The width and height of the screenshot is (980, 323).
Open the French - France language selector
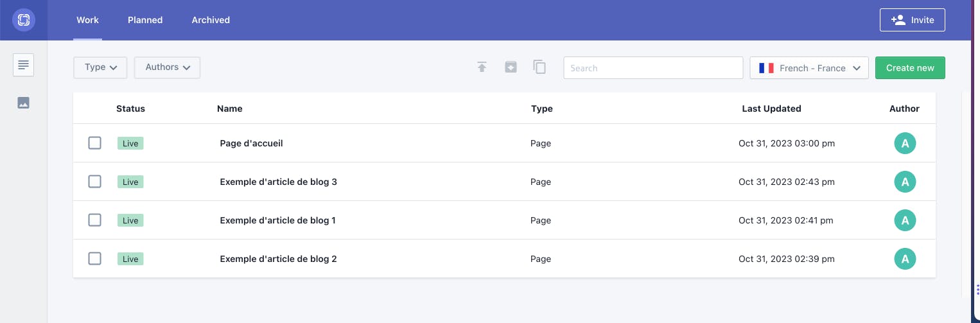click(809, 68)
